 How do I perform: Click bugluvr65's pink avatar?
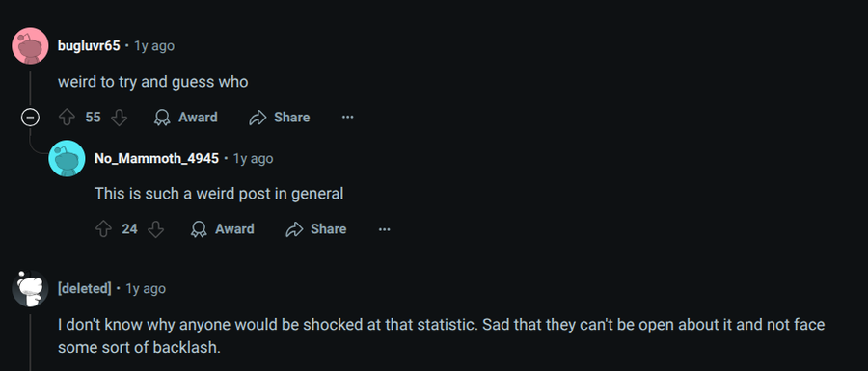click(x=30, y=46)
